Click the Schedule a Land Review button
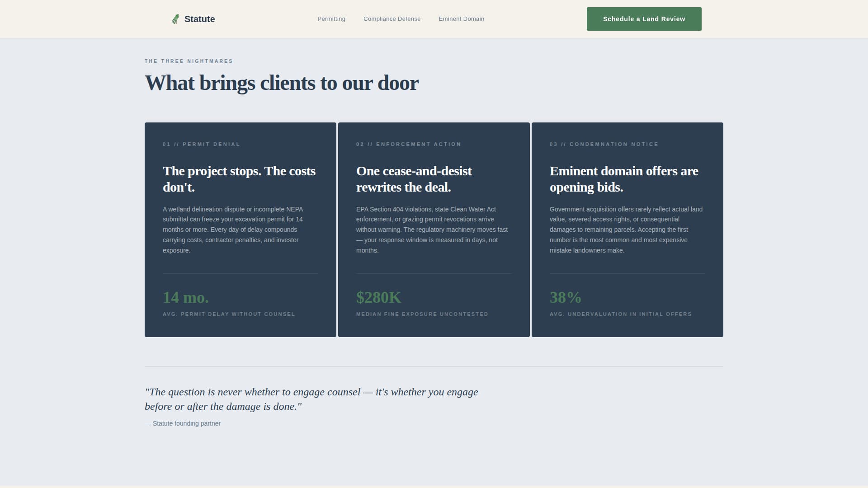This screenshot has height=488, width=868. [644, 19]
